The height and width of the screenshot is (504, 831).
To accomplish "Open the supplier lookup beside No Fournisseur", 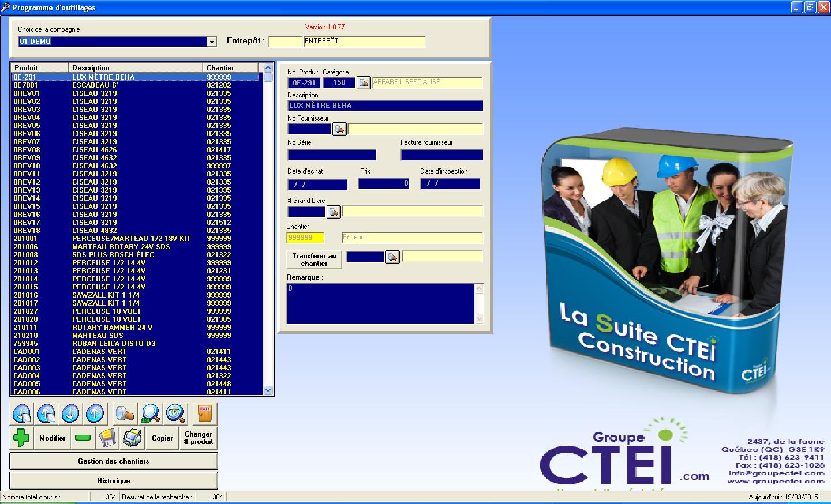I will [339, 129].
